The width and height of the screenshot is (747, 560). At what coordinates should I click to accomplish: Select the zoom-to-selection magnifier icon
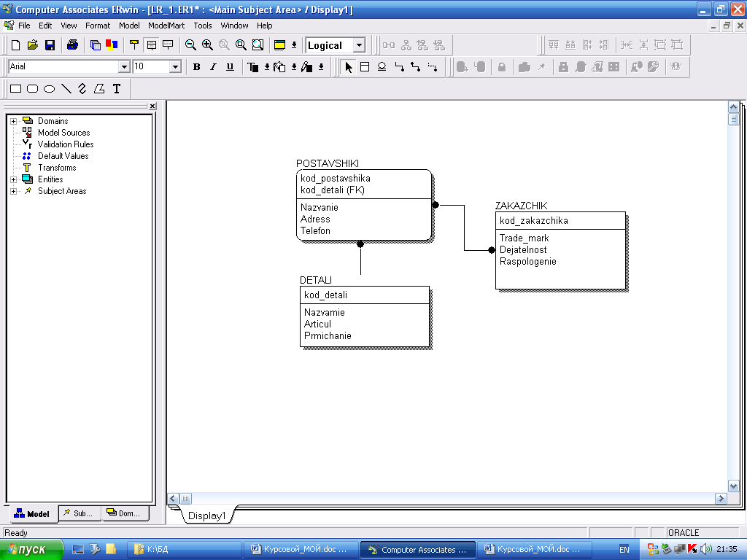(241, 45)
